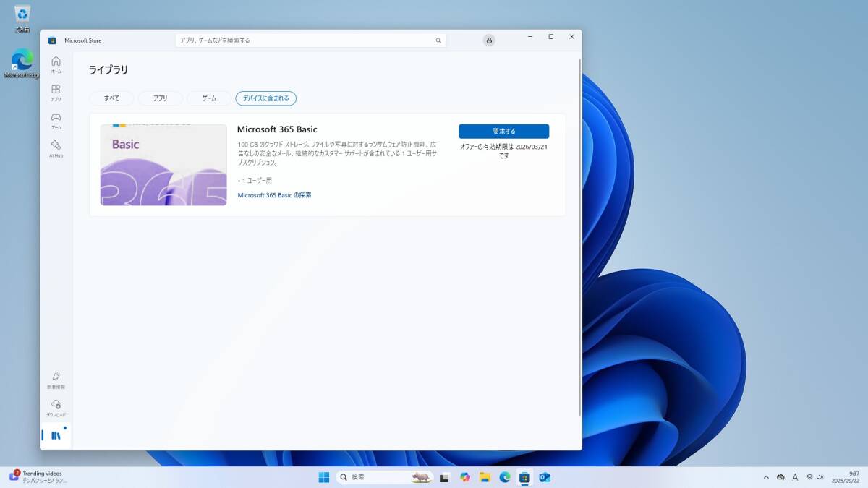Click the Store search input field
Image resolution: width=868 pixels, height=488 pixels.
point(304,40)
